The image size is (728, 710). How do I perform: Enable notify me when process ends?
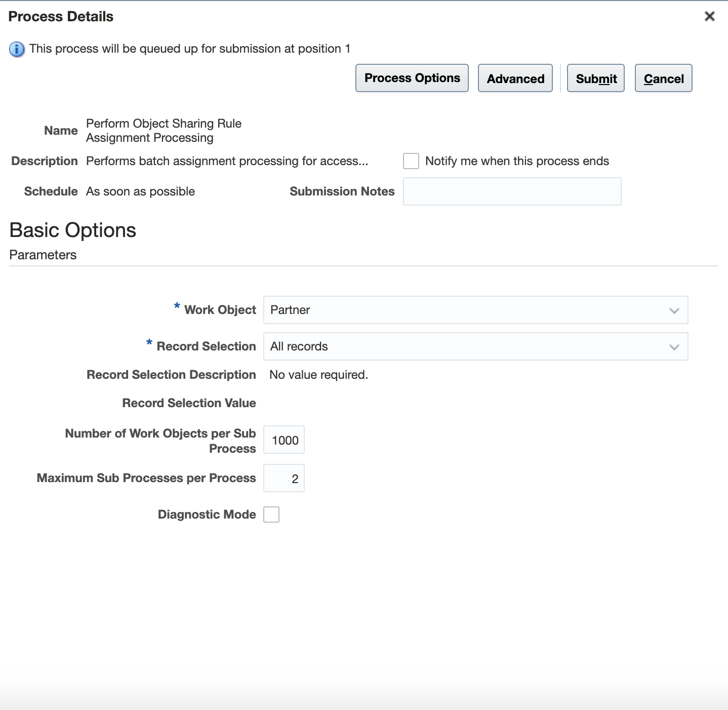click(x=411, y=161)
